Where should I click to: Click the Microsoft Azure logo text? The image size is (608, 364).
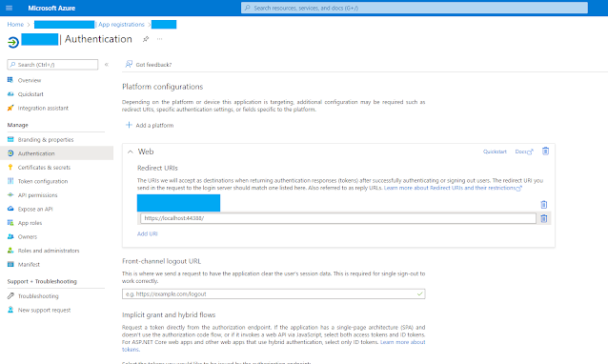pyautogui.click(x=51, y=8)
